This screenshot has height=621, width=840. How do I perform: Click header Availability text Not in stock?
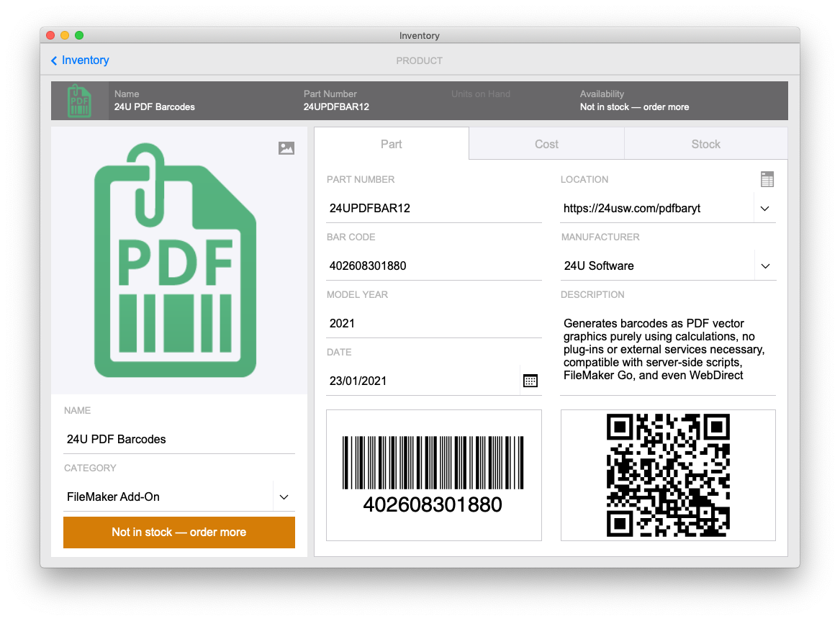coord(634,107)
